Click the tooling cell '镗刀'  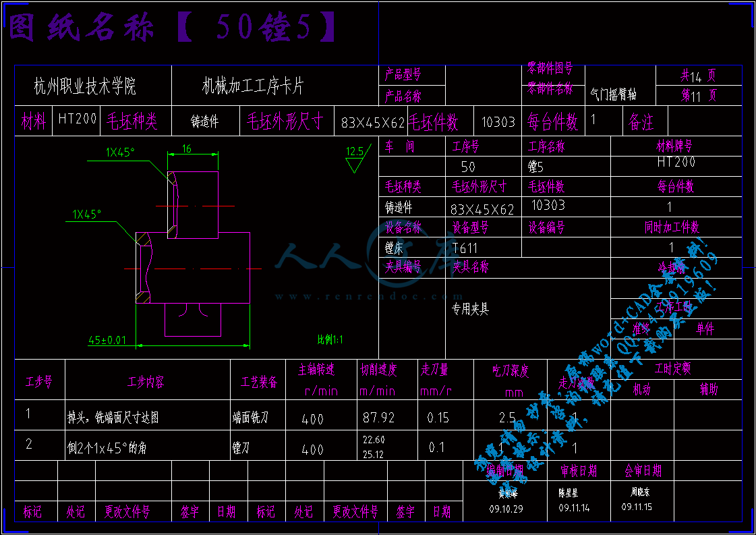241,448
